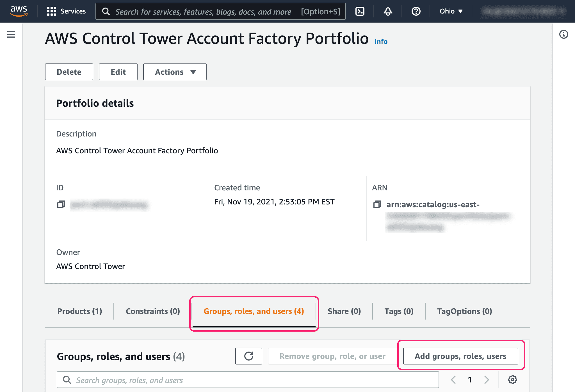Image resolution: width=575 pixels, height=392 pixels.
Task: Expand the Actions dropdown menu
Action: tap(175, 72)
